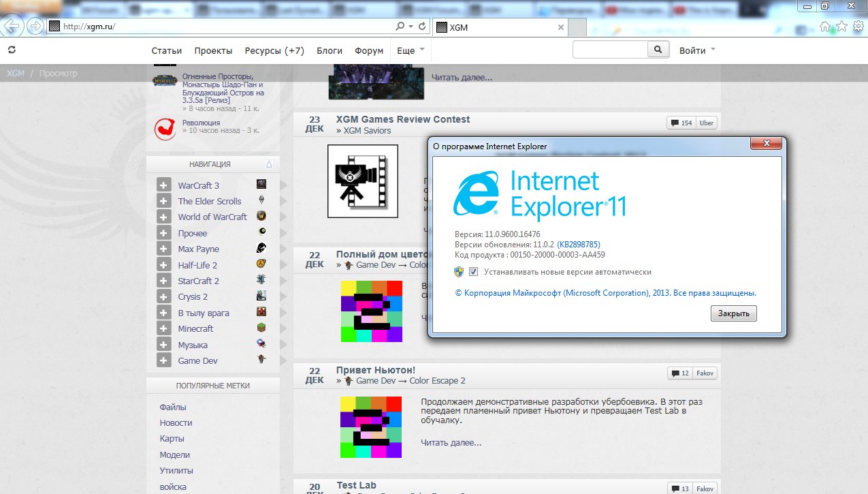Click the Game Dev section icon
Viewport: 868px width, 494px height.
(x=261, y=360)
